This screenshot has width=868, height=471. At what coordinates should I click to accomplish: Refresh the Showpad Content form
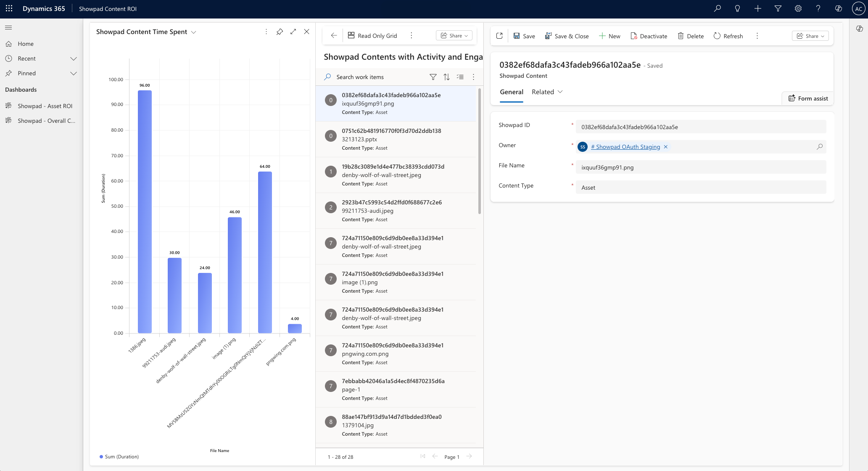(728, 36)
